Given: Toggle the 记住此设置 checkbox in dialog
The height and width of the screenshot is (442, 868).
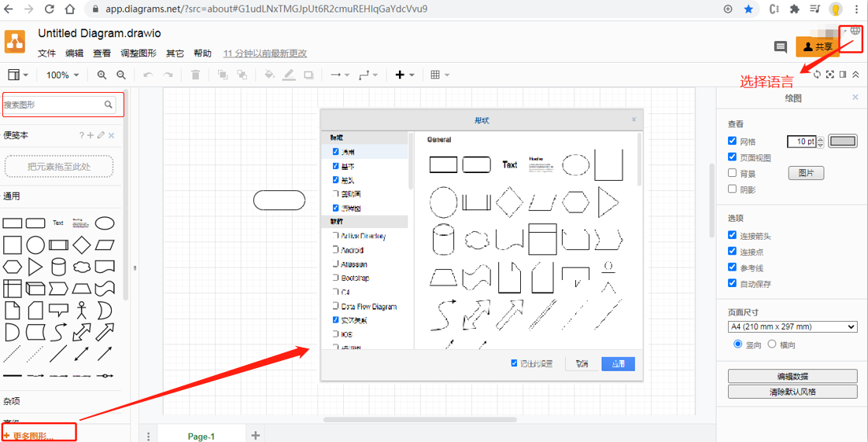Looking at the screenshot, I should pyautogui.click(x=514, y=363).
